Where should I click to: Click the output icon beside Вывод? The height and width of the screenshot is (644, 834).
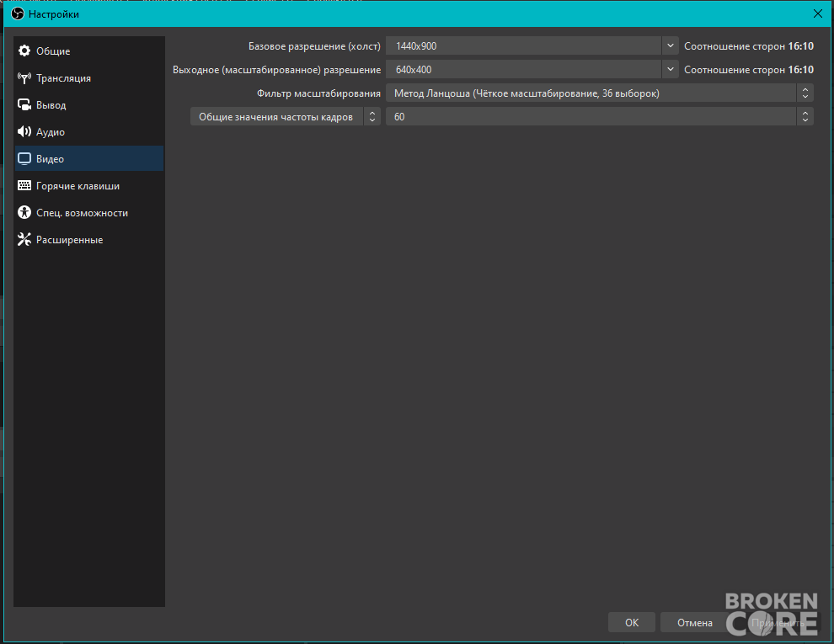pos(24,104)
